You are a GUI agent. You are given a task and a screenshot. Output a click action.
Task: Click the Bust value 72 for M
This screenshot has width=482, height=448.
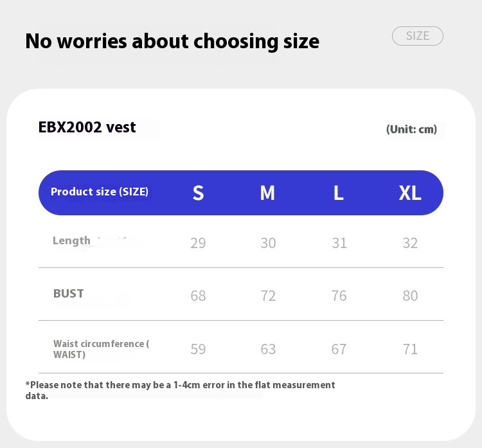(268, 296)
